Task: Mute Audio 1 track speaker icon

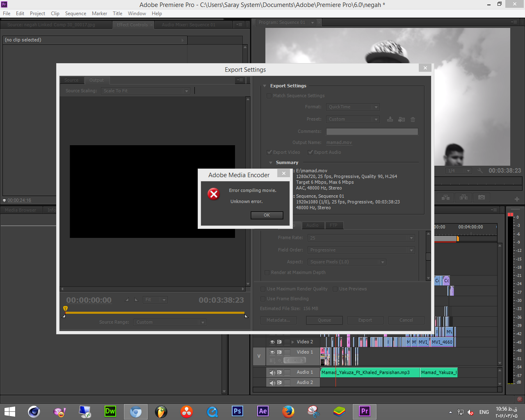Action: (272, 372)
